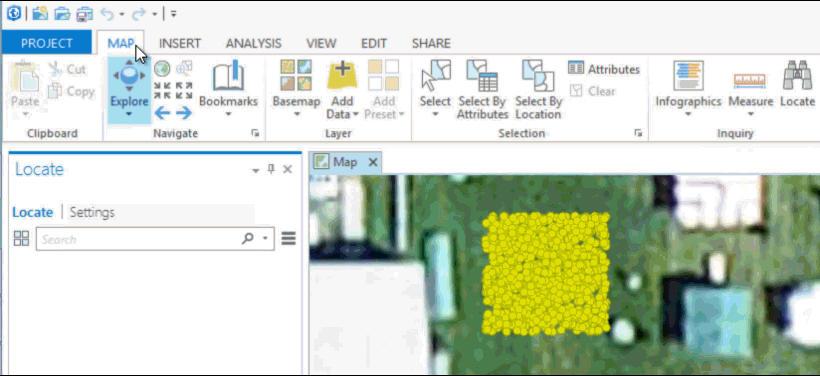Click the Add Data icon

pos(342,75)
